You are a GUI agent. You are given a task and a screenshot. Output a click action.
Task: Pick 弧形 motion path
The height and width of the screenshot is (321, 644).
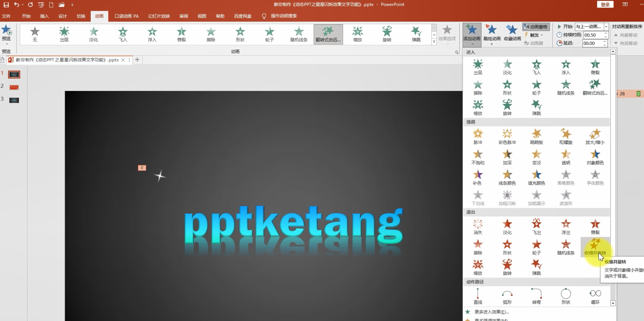pos(507,296)
